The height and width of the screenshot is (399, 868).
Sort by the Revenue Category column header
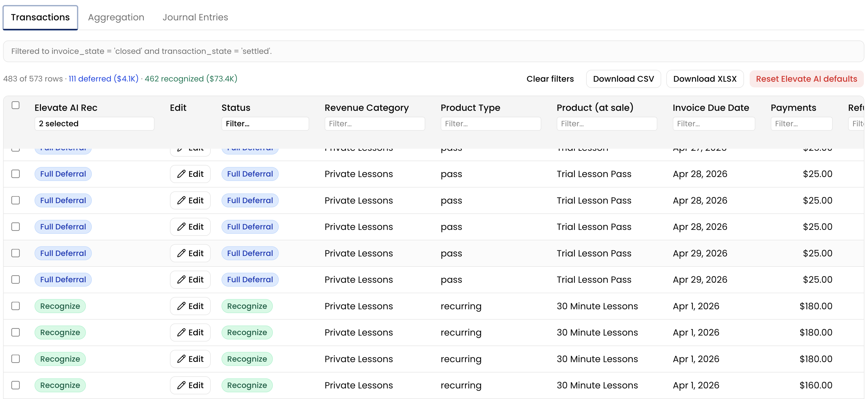click(367, 108)
